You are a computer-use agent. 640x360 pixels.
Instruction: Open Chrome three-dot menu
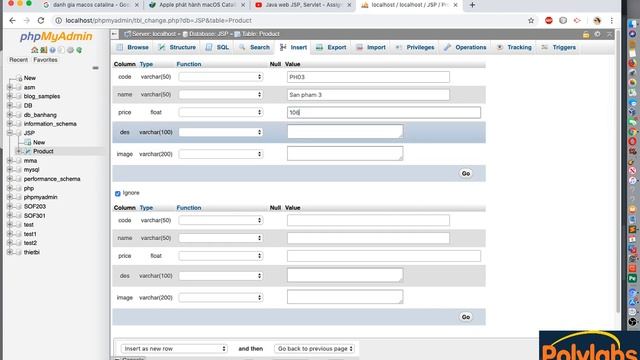coord(611,20)
